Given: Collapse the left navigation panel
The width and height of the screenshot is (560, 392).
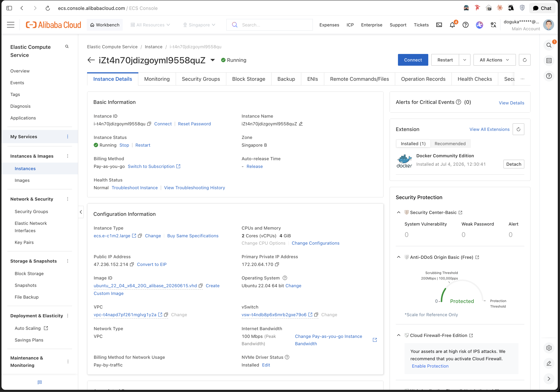Looking at the screenshot, I should (x=81, y=212).
